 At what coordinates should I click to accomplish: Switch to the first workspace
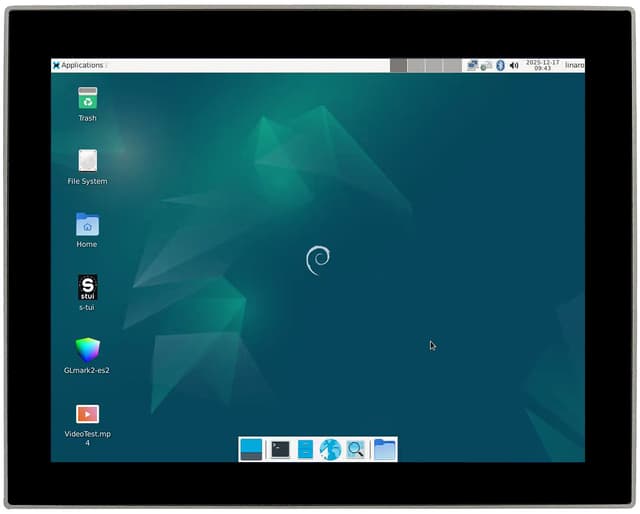(x=398, y=65)
